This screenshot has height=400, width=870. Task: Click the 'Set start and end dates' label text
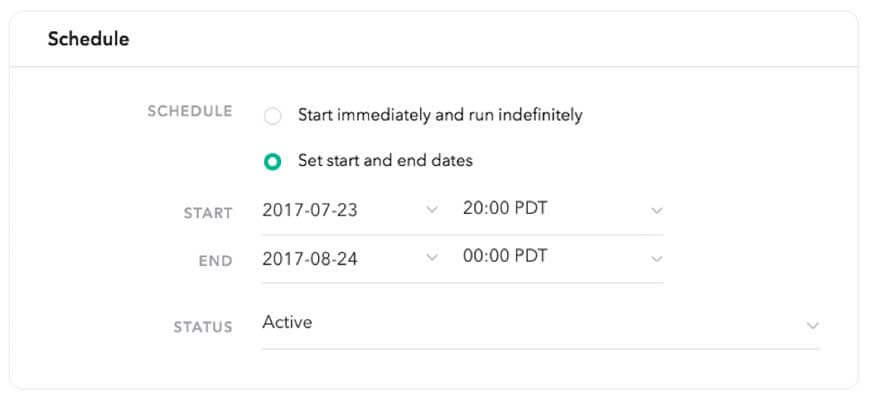(x=385, y=160)
